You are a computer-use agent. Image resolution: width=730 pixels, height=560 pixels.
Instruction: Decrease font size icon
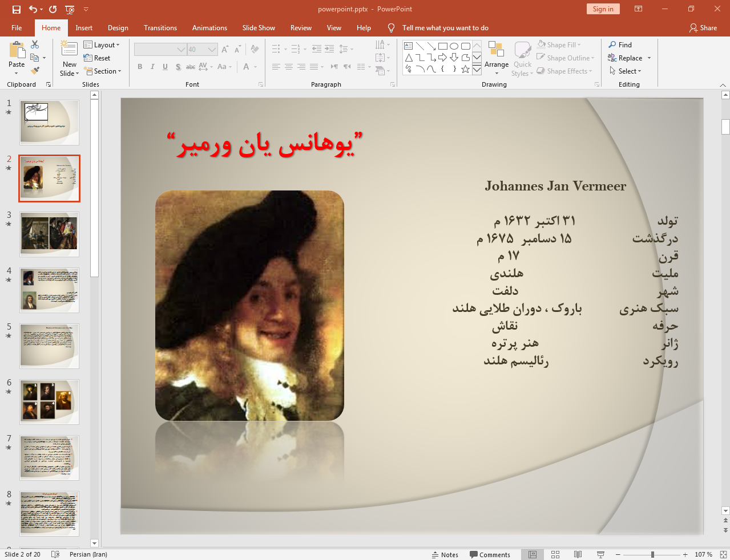(237, 50)
